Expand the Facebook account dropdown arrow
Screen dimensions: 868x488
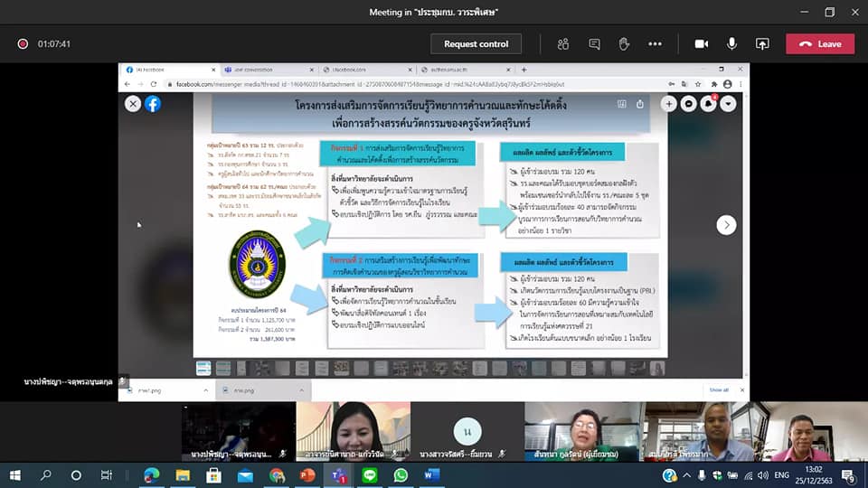[x=728, y=104]
